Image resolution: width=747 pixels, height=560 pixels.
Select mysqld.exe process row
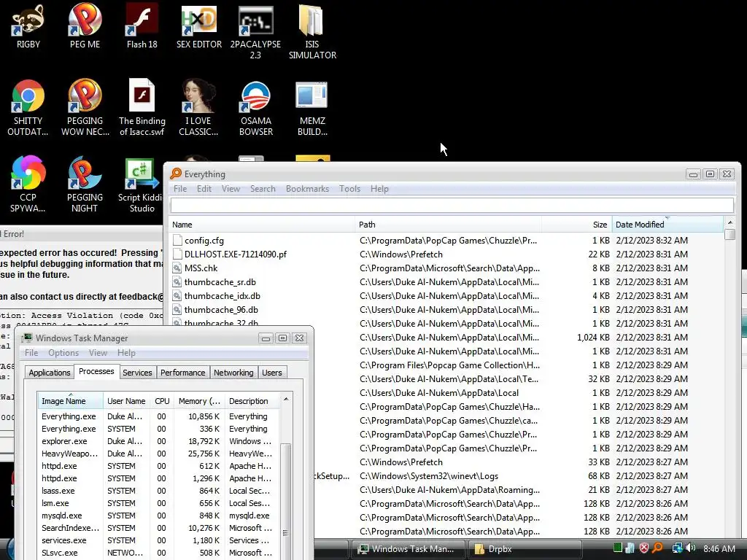pyautogui.click(x=158, y=516)
